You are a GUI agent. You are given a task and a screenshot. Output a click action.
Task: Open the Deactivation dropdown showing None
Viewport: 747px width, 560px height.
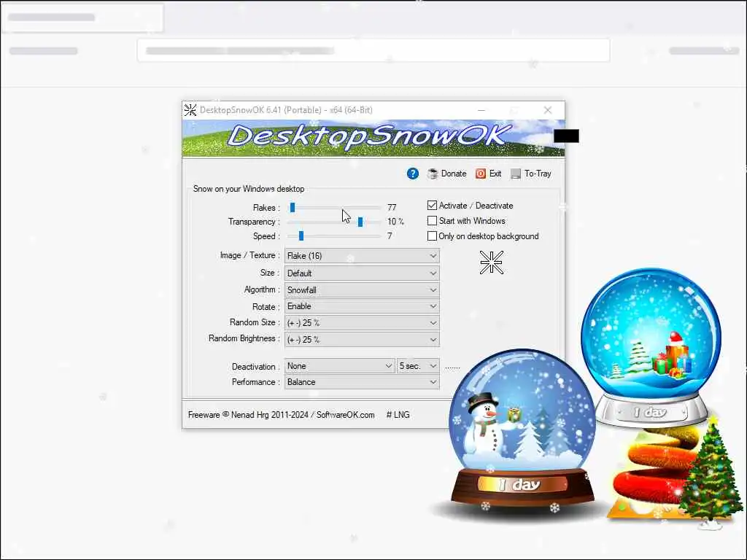[340, 366]
